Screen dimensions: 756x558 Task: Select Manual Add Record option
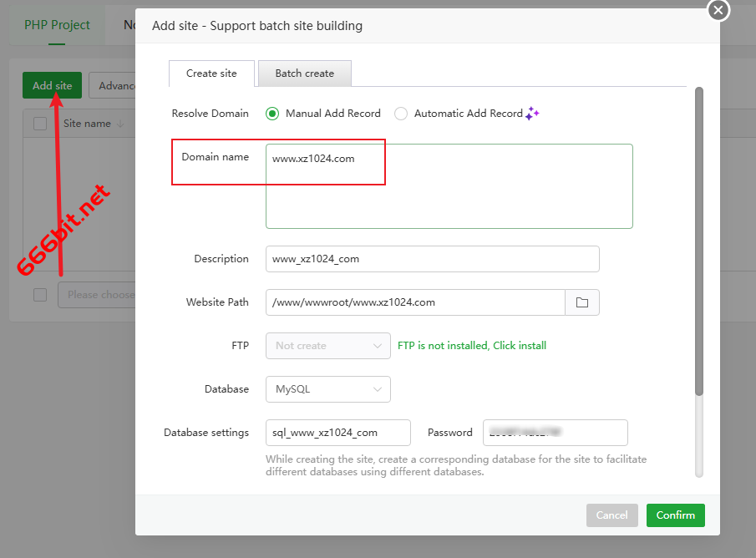click(x=272, y=114)
